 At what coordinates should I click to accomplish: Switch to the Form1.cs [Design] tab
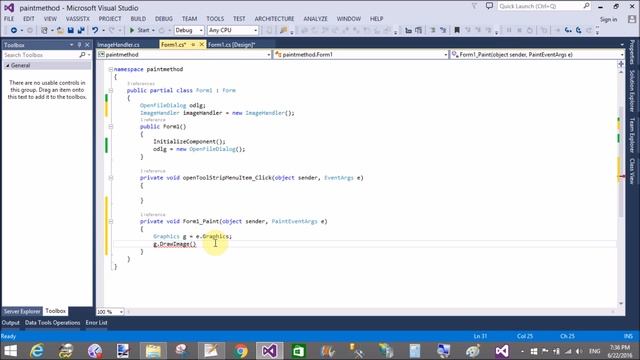pos(231,44)
